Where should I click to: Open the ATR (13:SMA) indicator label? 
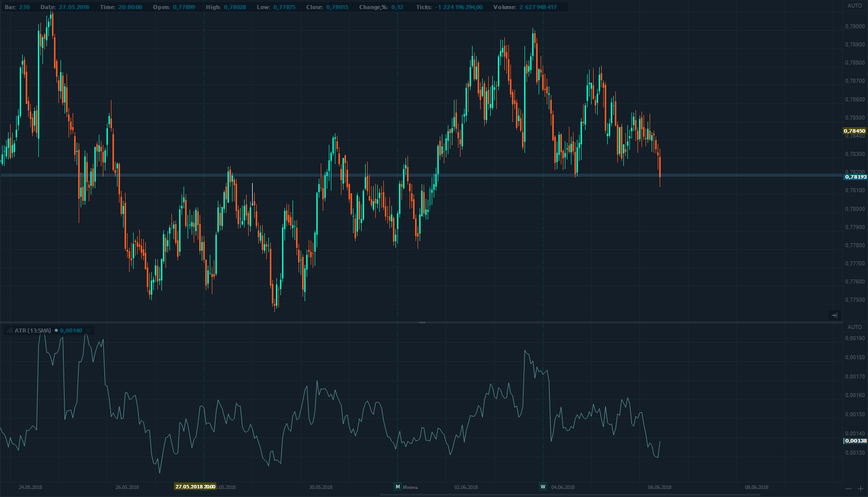33,331
